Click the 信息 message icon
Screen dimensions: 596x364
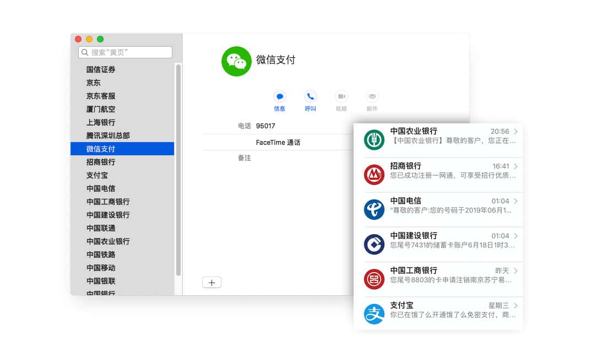(279, 97)
